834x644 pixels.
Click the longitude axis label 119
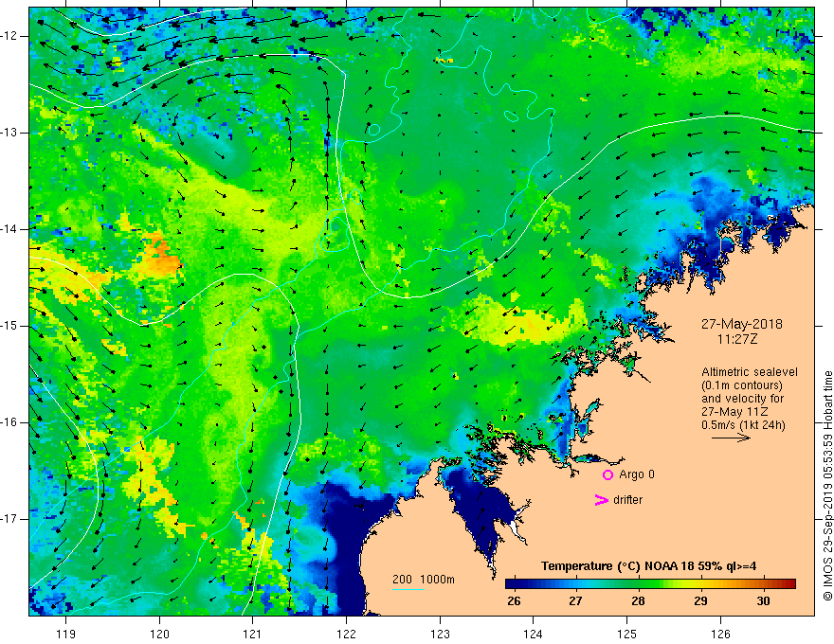tap(65, 634)
